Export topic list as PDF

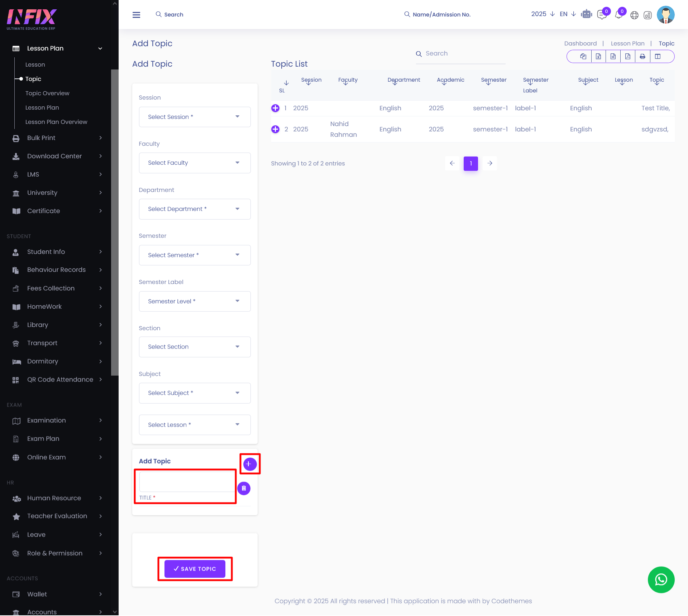[628, 56]
